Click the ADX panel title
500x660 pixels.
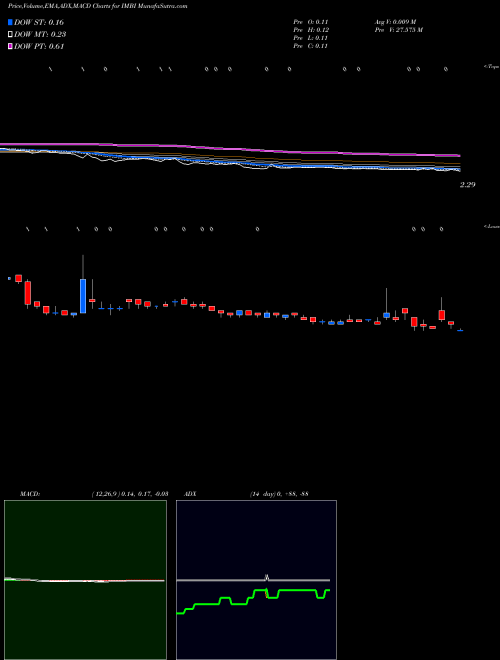(190, 494)
